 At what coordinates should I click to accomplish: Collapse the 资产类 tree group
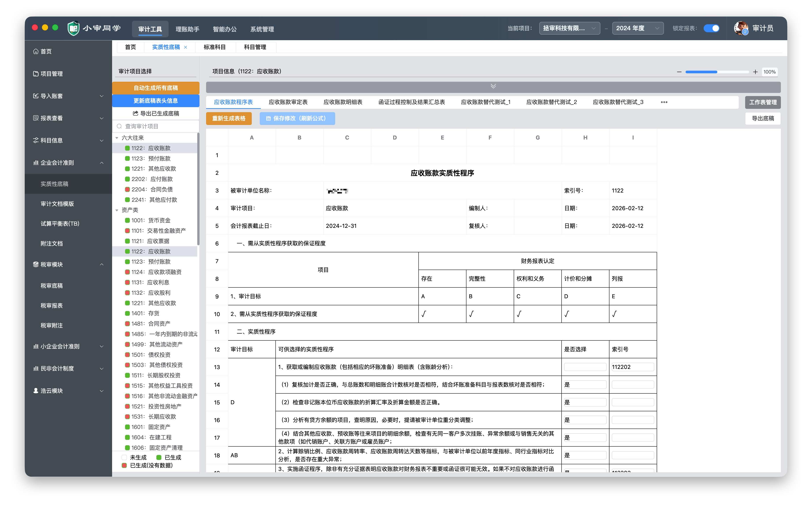(117, 210)
